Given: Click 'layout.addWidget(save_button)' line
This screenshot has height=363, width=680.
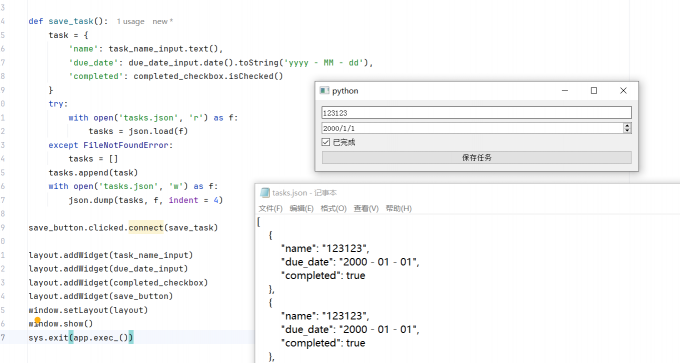Looking at the screenshot, I should (101, 296).
